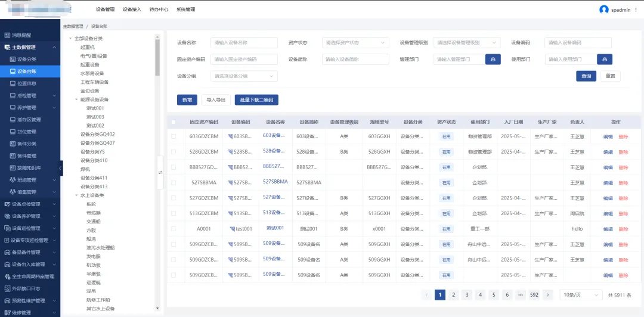Click the 设备点检管理 sidebar icon

[x=7, y=204]
